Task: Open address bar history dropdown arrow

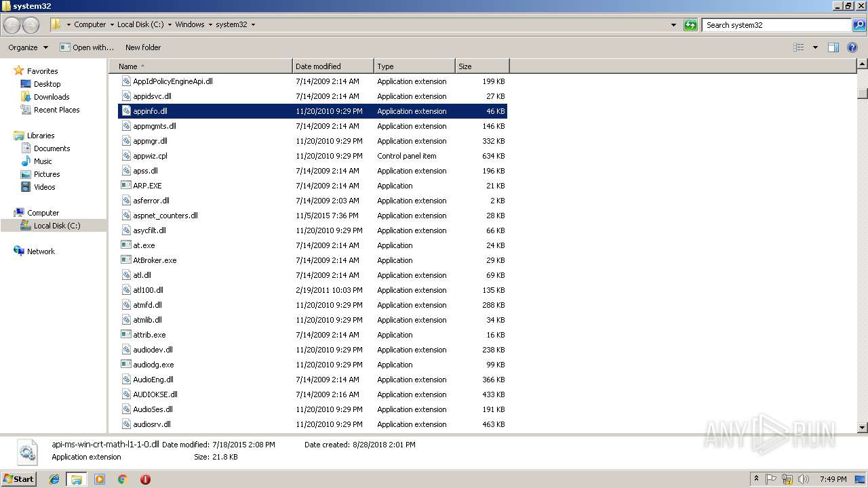Action: coord(673,25)
